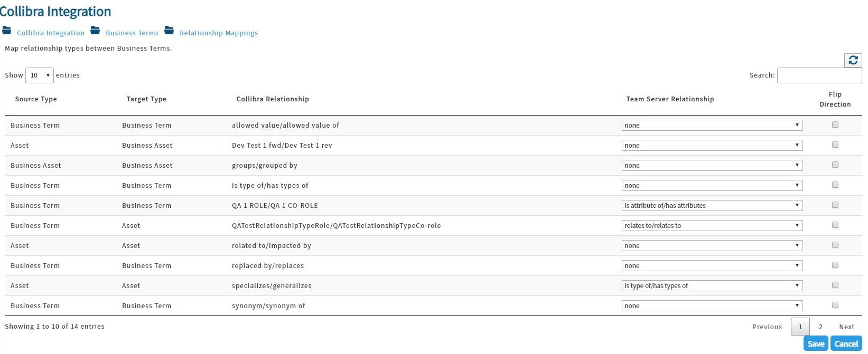Go to page 2 in pagination
The width and height of the screenshot is (868, 354).
[x=820, y=327]
